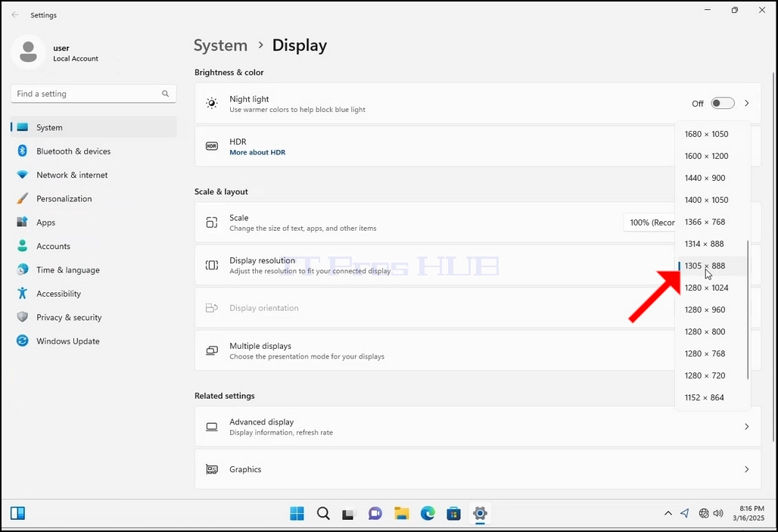Select the highlighted 1305 × 888 option

pos(712,266)
